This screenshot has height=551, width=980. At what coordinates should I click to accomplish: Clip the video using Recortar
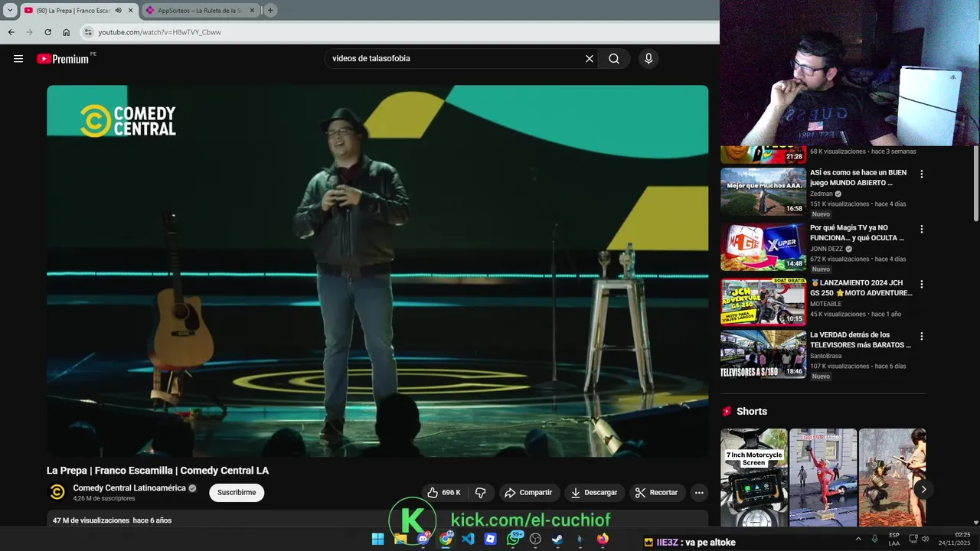[657, 493]
